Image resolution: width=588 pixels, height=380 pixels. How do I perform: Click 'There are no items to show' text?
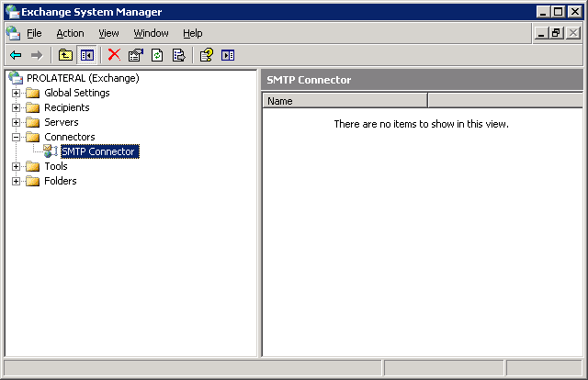coord(421,124)
